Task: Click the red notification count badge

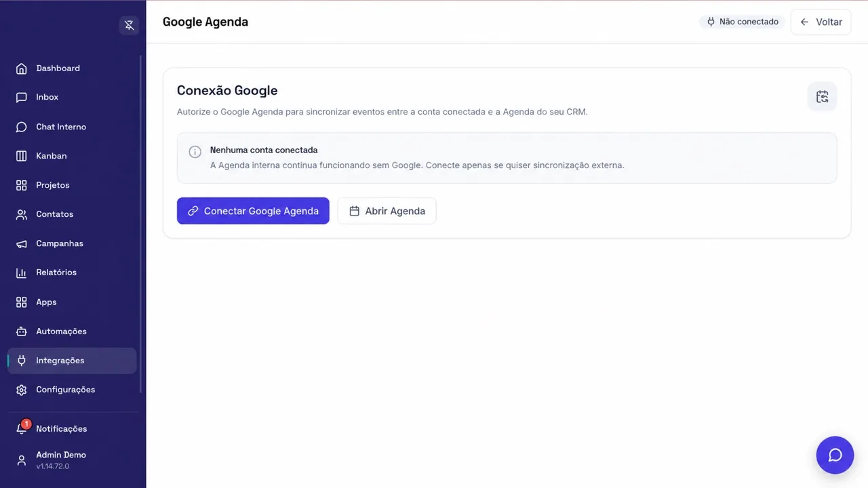Action: click(x=26, y=424)
